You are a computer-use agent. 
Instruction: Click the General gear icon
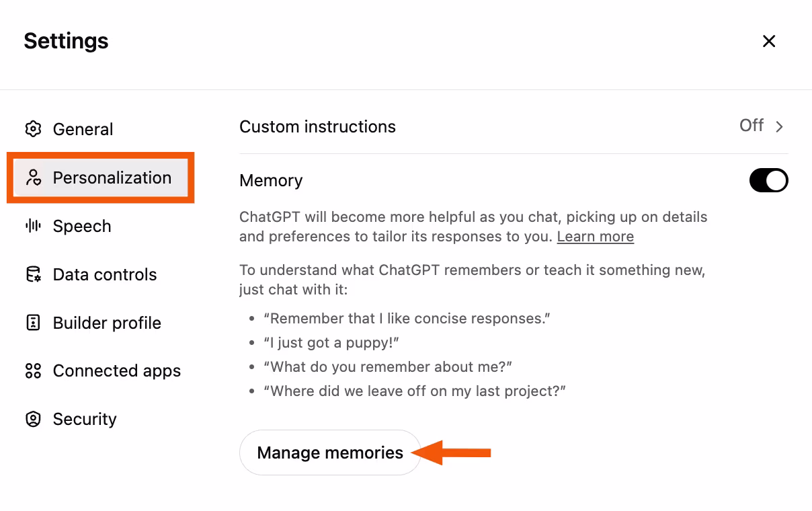pos(33,129)
